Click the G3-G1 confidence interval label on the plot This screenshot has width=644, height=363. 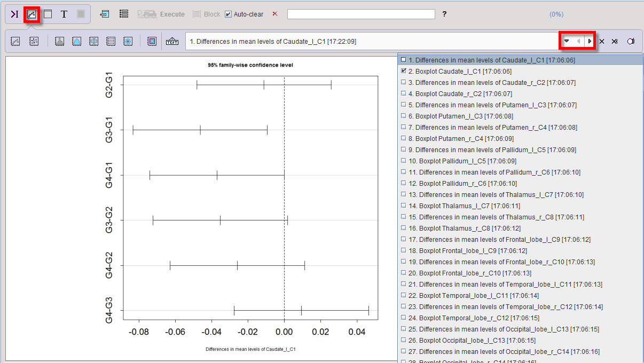109,130
